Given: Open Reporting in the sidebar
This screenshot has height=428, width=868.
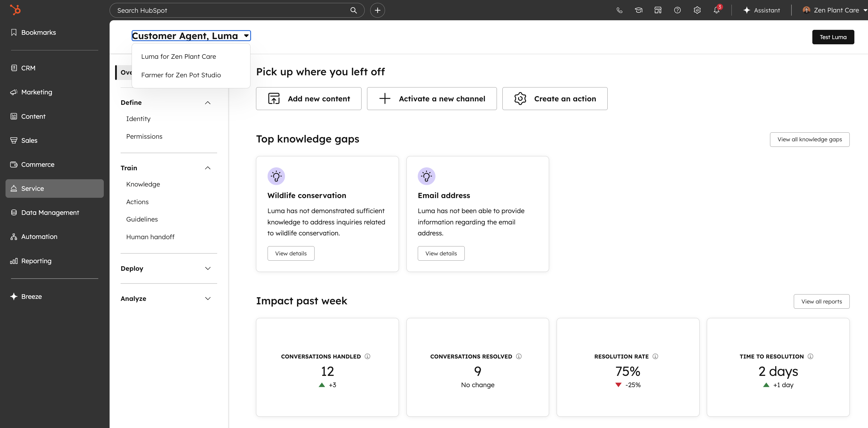Looking at the screenshot, I should pyautogui.click(x=55, y=261).
